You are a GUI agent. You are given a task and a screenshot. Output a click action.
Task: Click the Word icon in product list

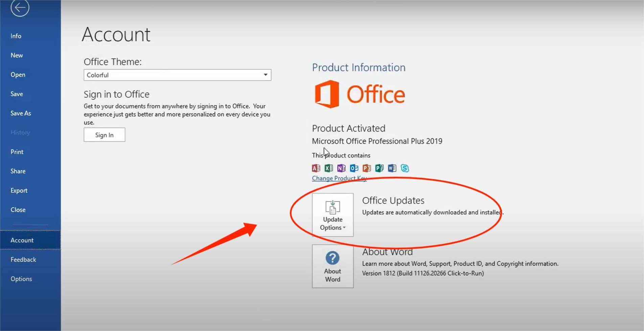[392, 168]
